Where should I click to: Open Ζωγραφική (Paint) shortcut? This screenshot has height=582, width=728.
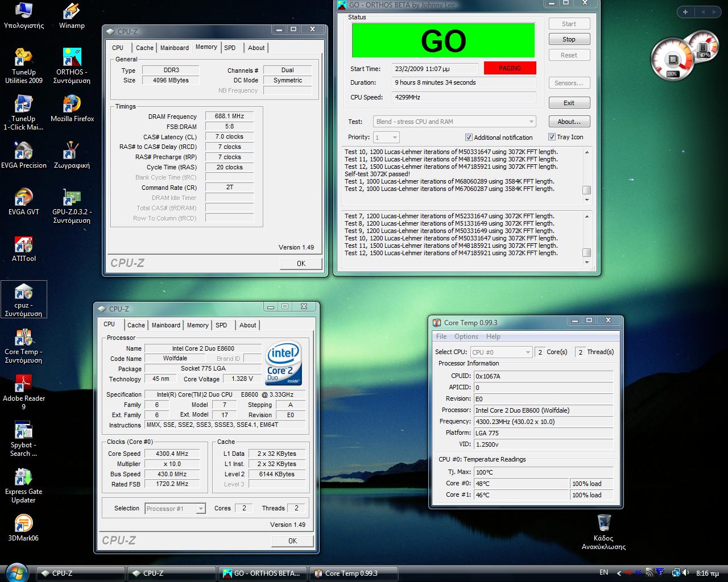[72, 156]
